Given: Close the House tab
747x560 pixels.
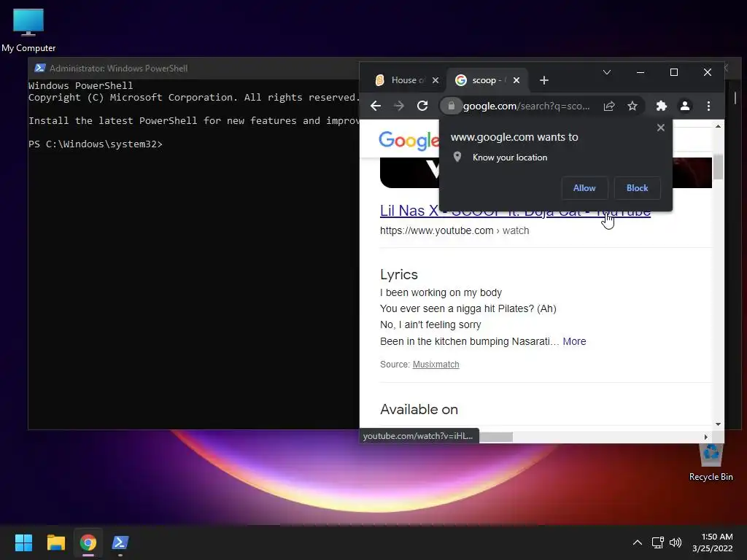Looking at the screenshot, I should pos(435,80).
